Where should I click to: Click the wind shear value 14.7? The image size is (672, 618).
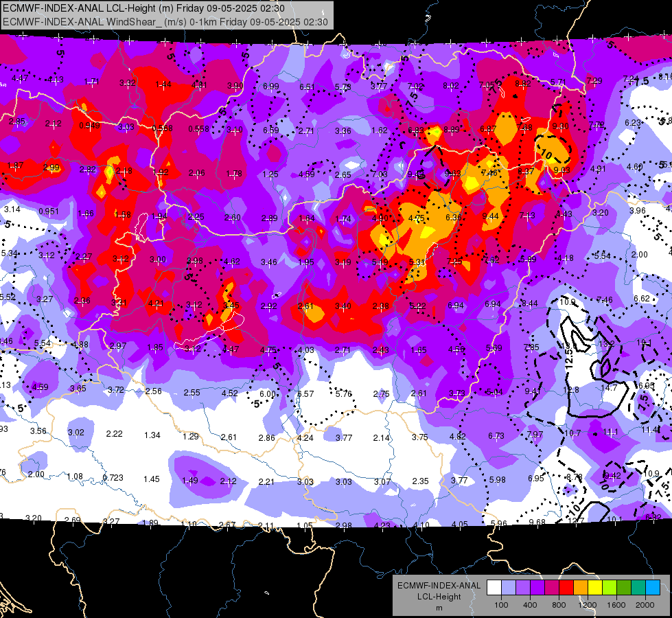point(609,388)
